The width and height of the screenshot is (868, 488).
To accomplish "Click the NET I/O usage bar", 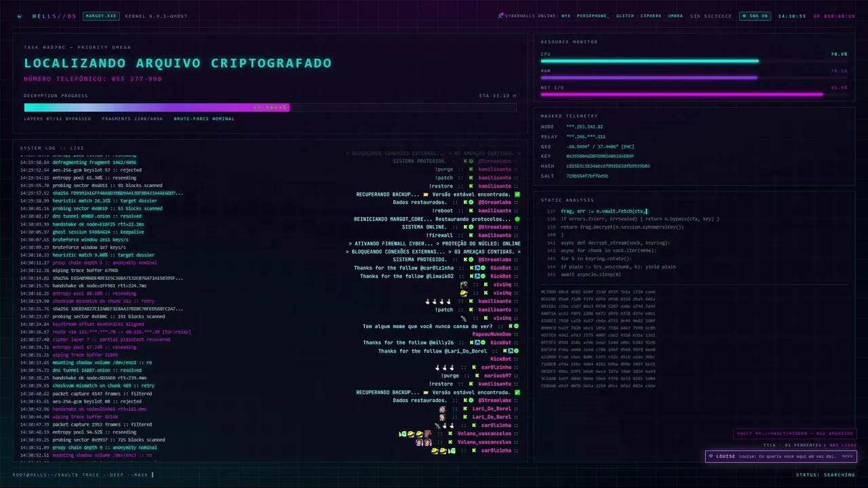I will (694, 95).
